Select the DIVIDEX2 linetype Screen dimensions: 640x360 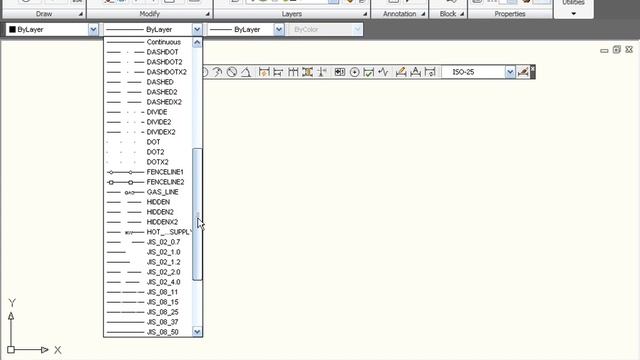[148, 132]
